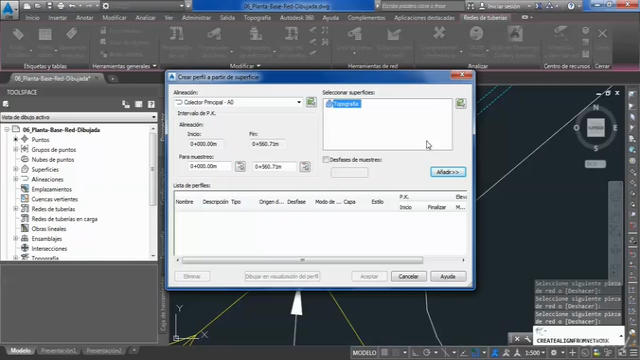This screenshot has height=360, width=640.
Task: Expand the Grupos de puntos tree node
Action: (x=16, y=150)
